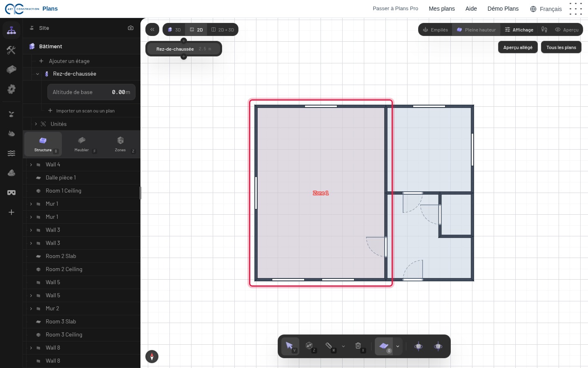Toggle Pleine hauteur wall display

476,29
